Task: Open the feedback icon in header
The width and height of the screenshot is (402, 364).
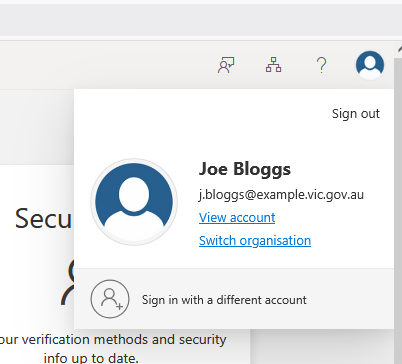Action: click(x=226, y=65)
